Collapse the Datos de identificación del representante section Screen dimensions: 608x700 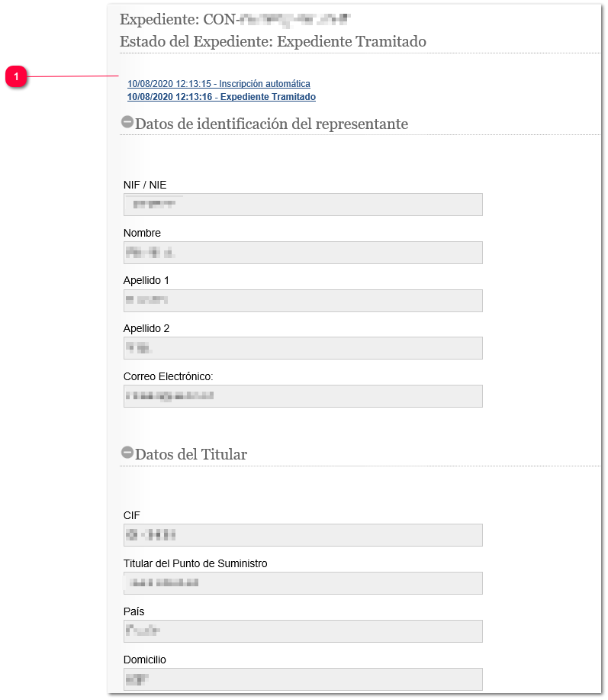point(127,122)
